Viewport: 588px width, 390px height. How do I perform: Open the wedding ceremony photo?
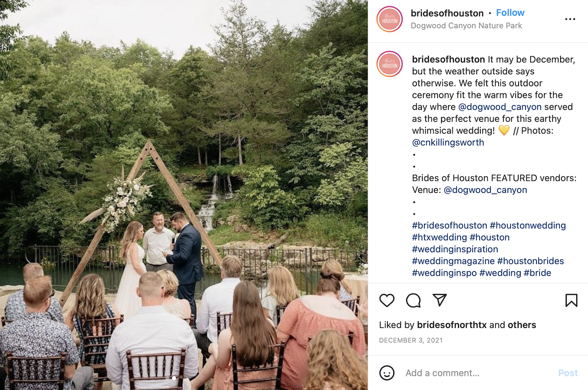(x=184, y=195)
